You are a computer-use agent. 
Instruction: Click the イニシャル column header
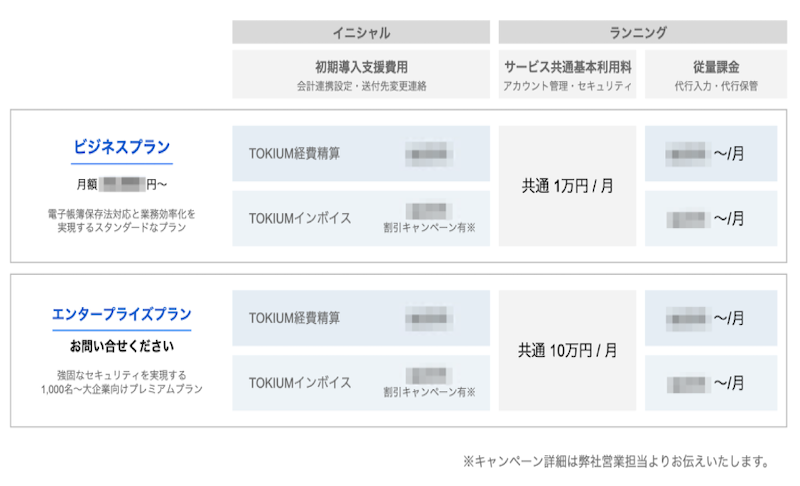361,32
